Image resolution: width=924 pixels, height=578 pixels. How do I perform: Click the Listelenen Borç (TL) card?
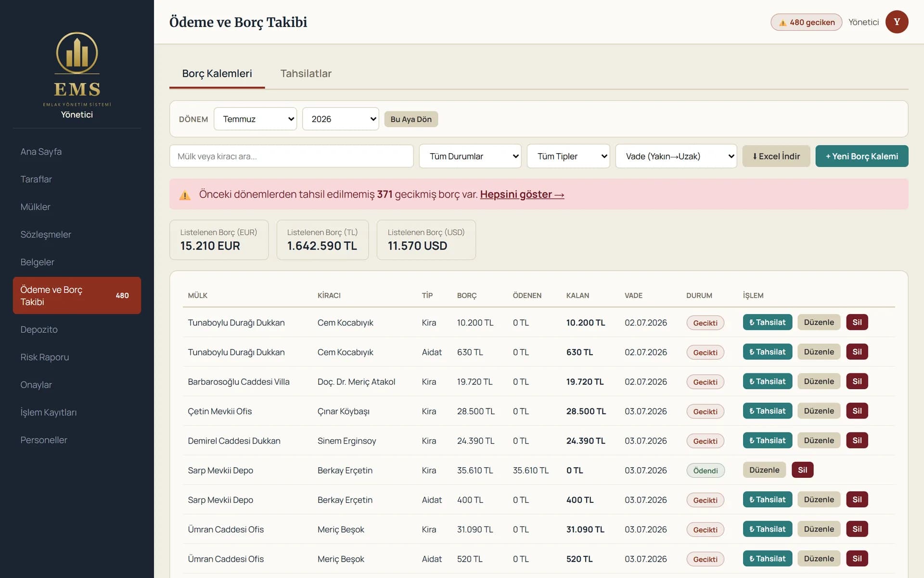click(x=322, y=240)
